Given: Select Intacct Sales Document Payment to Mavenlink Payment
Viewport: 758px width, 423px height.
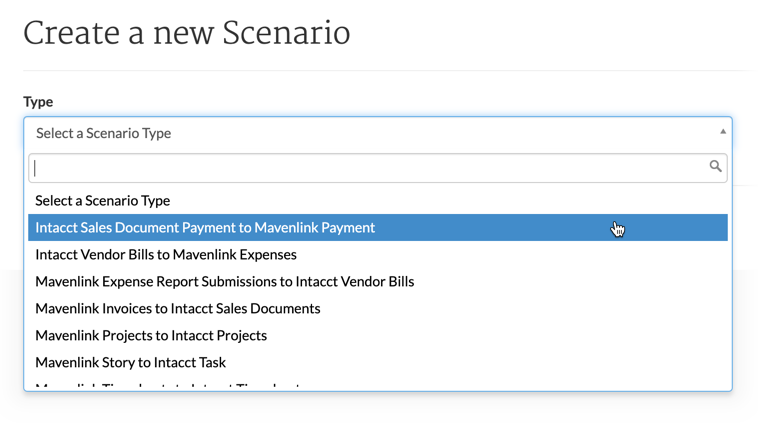Looking at the screenshot, I should [378, 228].
